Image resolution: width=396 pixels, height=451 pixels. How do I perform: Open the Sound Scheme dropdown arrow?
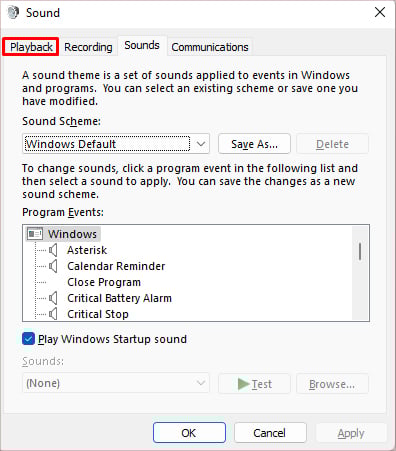201,144
